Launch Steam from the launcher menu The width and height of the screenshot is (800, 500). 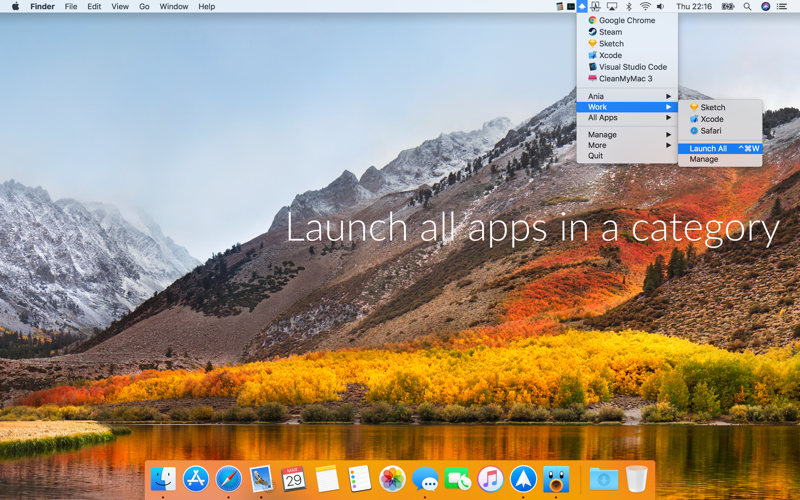click(x=627, y=32)
